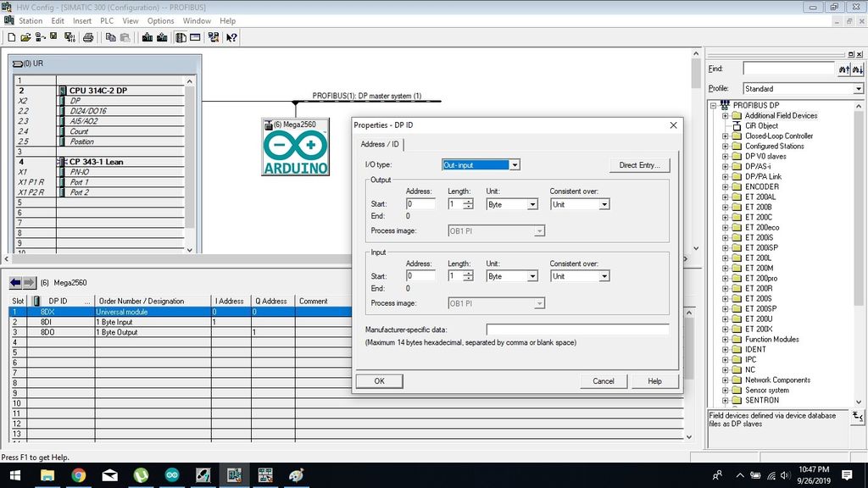The image size is (868, 488).
Task: Open the Windows Start menu
Action: point(15,475)
